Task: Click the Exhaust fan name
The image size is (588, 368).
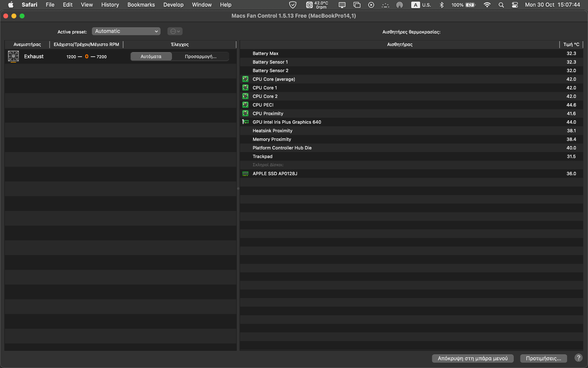Action: pyautogui.click(x=34, y=56)
